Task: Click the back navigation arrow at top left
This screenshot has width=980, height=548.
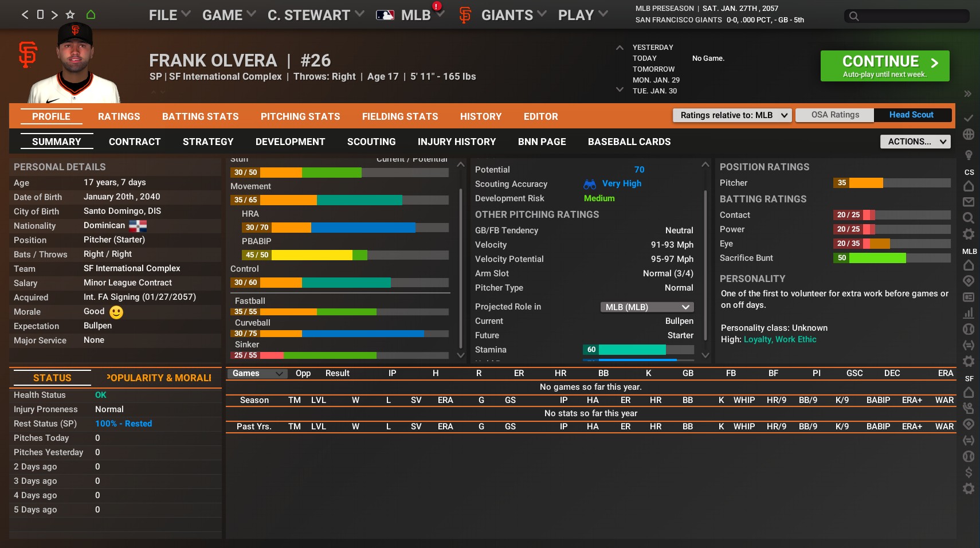Action: (x=24, y=14)
